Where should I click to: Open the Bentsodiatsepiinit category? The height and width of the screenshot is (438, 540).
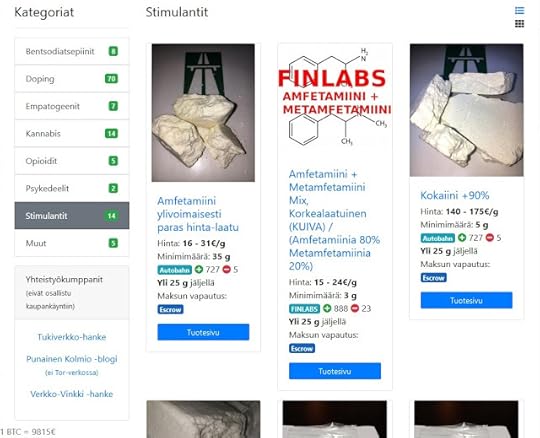(x=72, y=51)
